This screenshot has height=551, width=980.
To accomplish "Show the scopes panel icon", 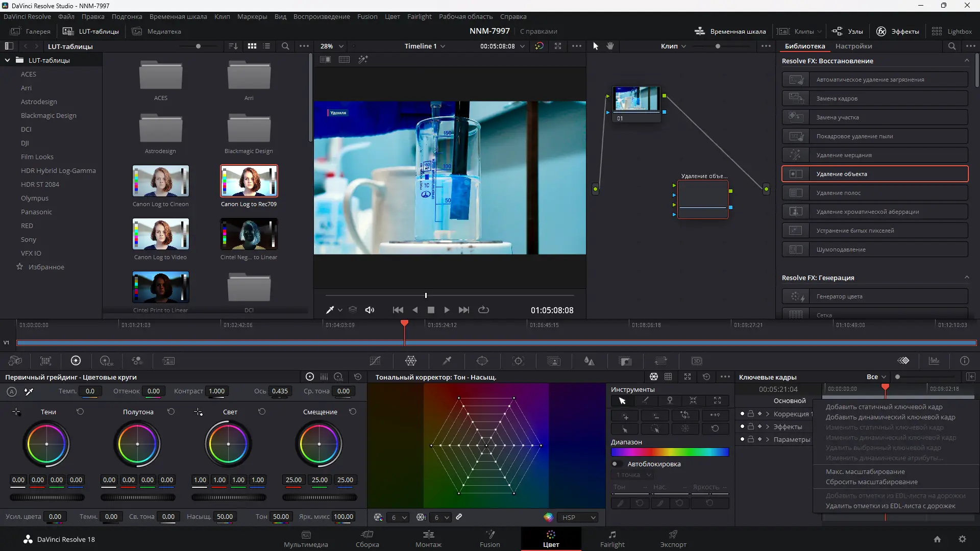I will 934,361.
